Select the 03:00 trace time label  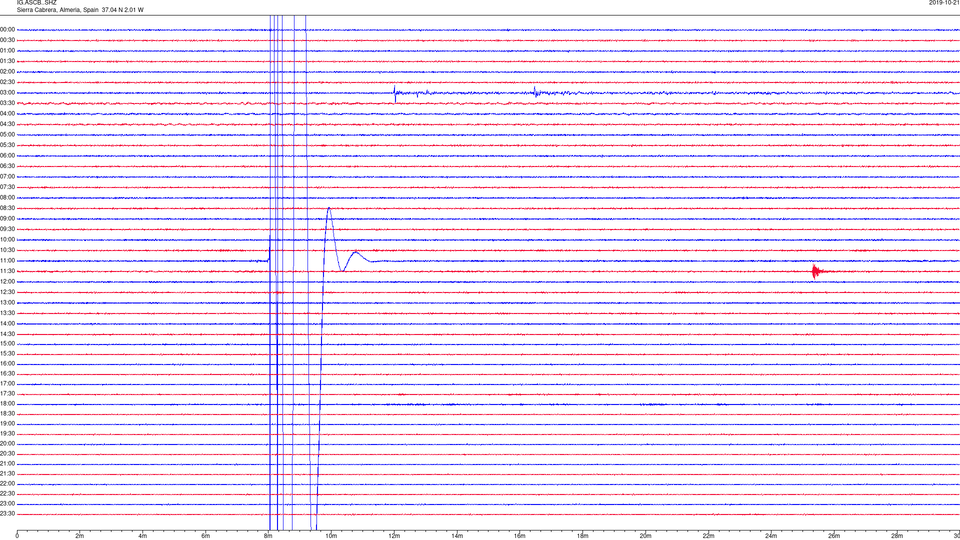(x=7, y=92)
